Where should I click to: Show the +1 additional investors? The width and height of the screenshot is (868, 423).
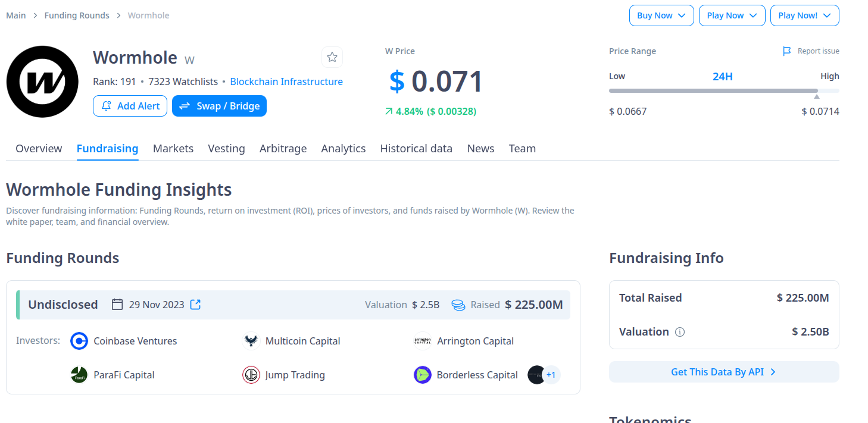click(551, 375)
